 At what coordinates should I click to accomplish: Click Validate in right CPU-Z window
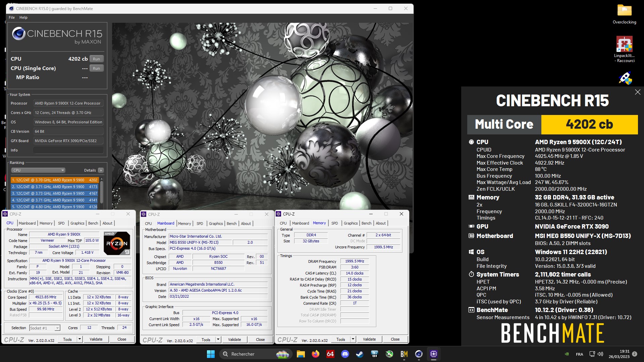pos(369,339)
